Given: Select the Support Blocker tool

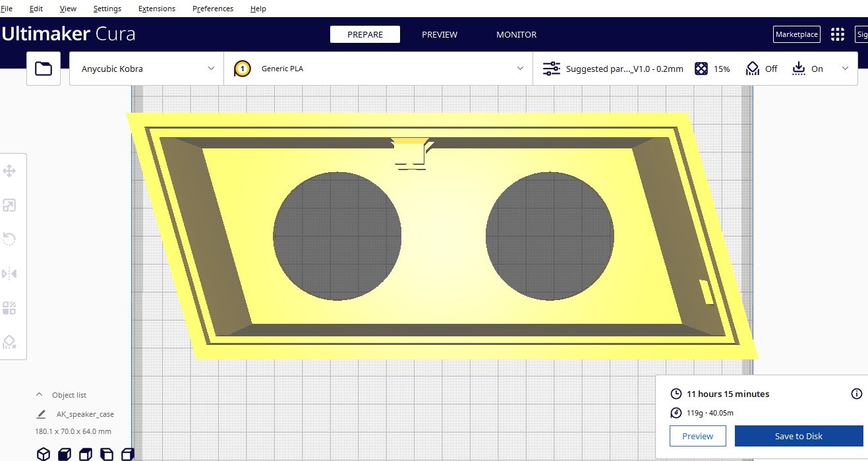Looking at the screenshot, I should (9, 342).
